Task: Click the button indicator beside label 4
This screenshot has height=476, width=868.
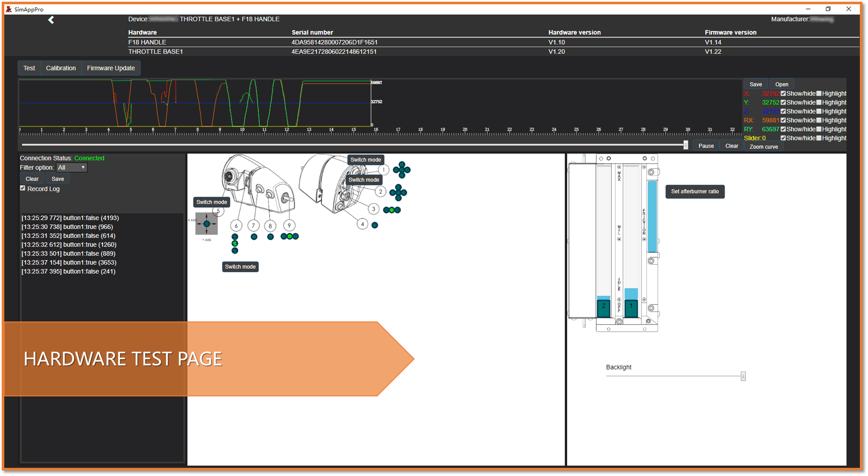Action: 375,225
